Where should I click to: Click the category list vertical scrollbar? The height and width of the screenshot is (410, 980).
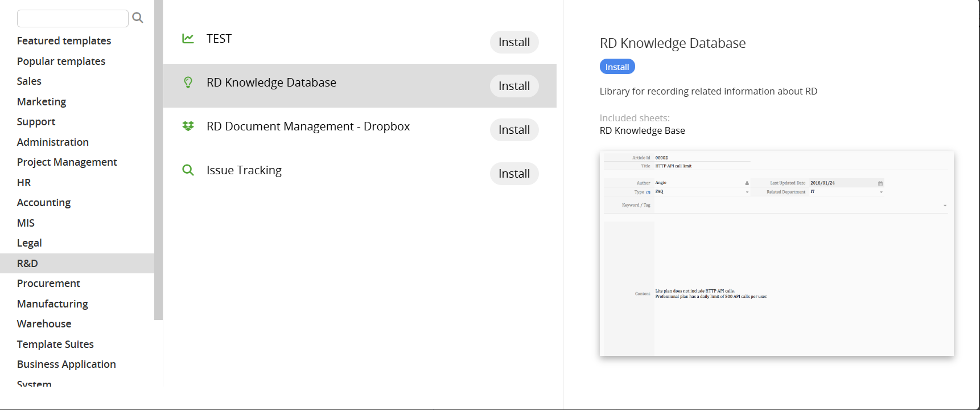(158, 159)
